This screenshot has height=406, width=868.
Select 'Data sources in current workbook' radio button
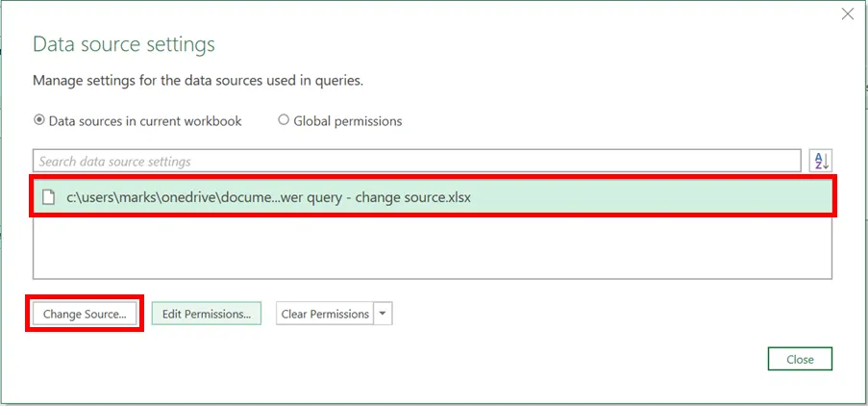point(39,121)
